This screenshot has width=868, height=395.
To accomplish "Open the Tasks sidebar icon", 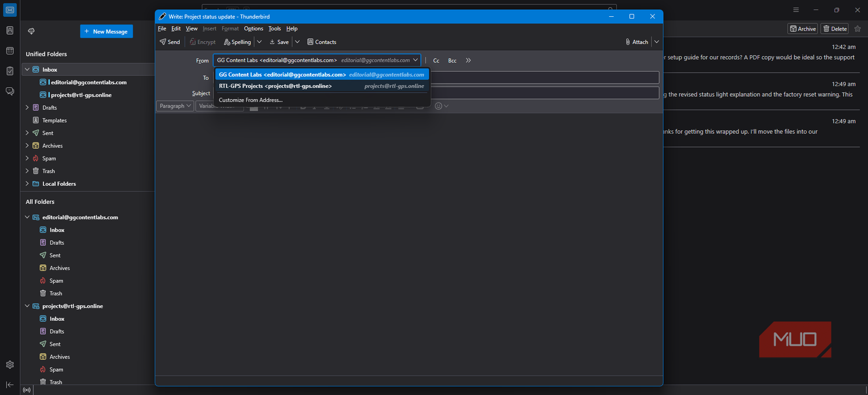I will pos(10,71).
